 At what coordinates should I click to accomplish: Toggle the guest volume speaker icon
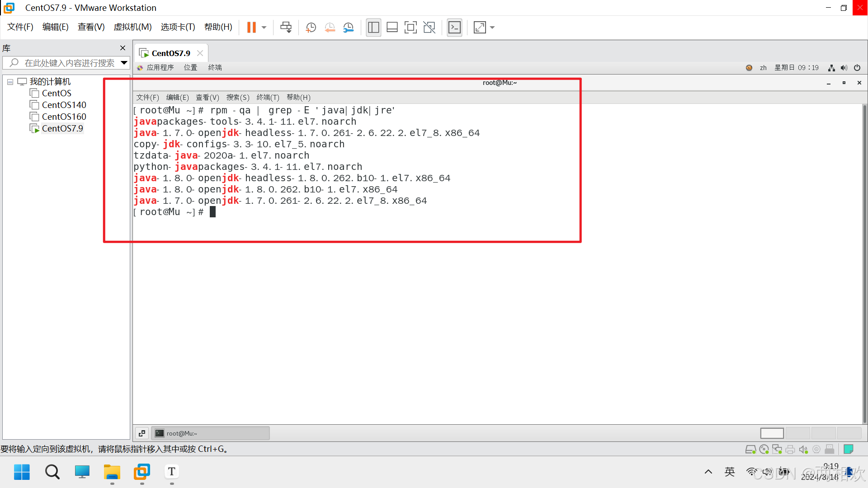click(844, 68)
